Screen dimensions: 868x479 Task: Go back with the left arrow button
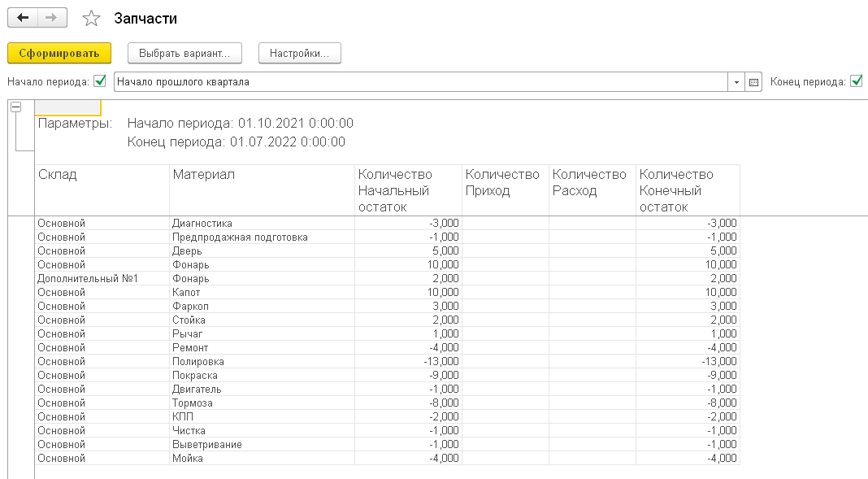pos(23,18)
